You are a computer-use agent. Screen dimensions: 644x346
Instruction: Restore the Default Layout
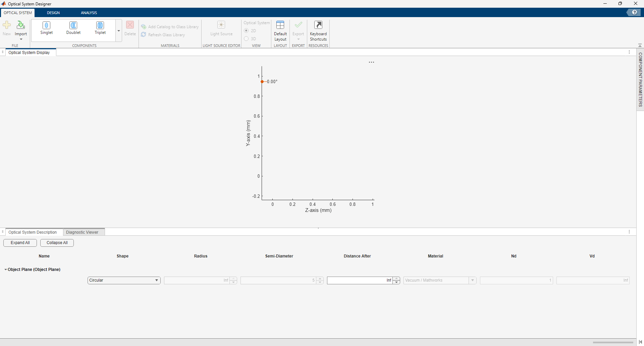click(x=280, y=31)
